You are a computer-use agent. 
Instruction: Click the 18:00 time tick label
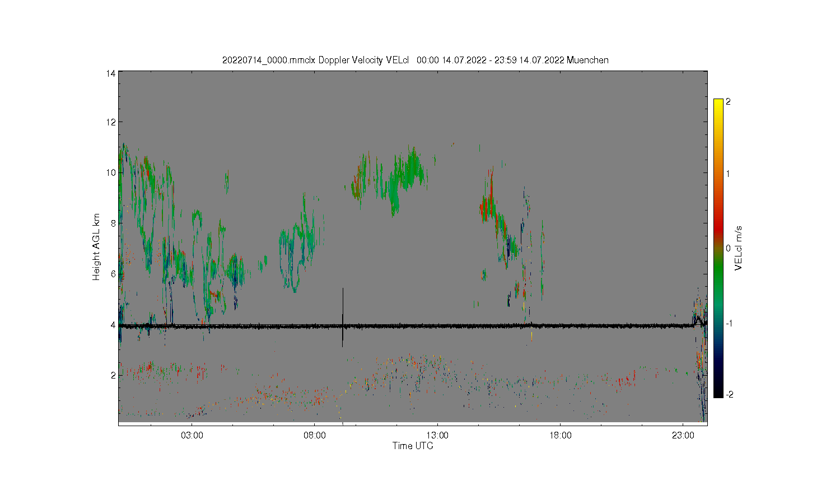click(560, 436)
